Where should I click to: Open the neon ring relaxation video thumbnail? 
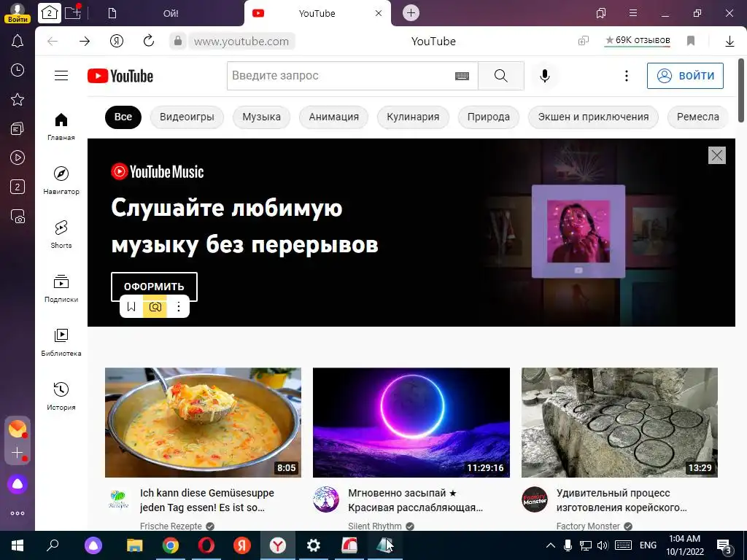[411, 422]
